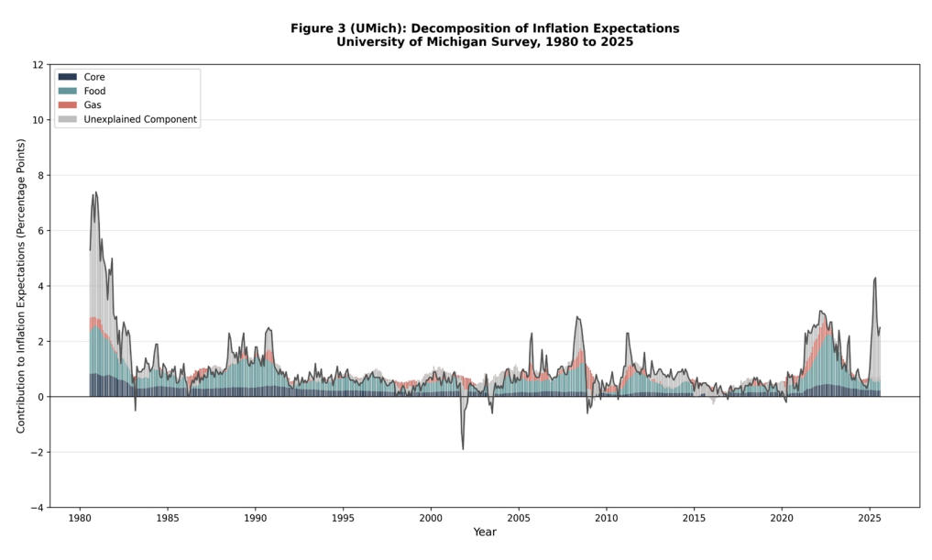The height and width of the screenshot is (560, 932).
Task: Click the 2025 tick label on x-axis
Action: 870,518
